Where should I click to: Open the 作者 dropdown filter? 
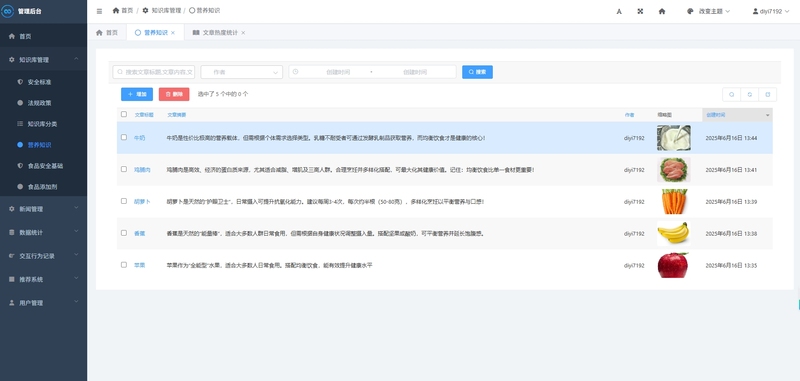[x=242, y=72]
